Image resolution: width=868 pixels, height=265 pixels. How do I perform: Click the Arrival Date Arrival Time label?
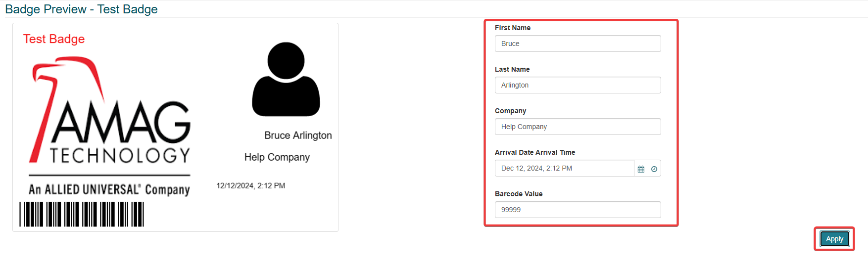pos(535,152)
